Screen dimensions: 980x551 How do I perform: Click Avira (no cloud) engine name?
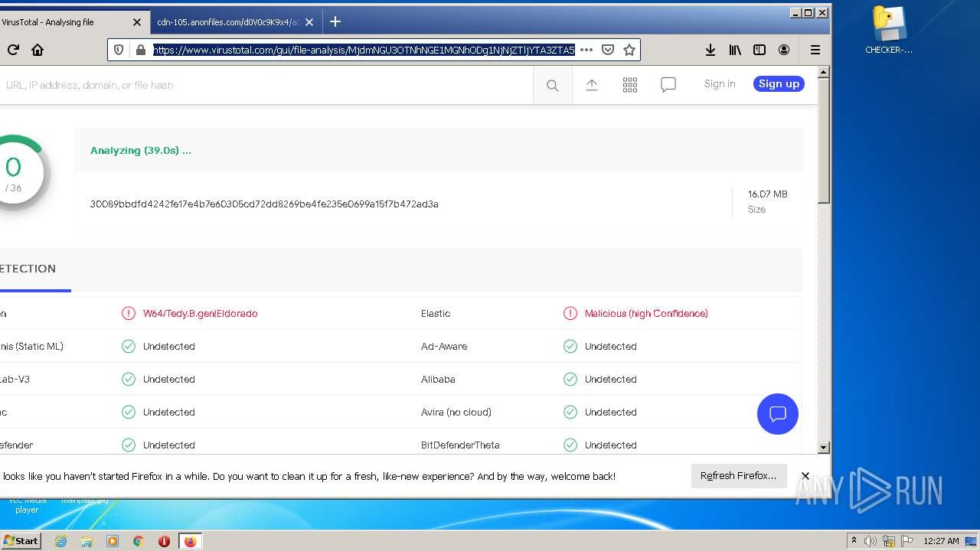tap(456, 412)
